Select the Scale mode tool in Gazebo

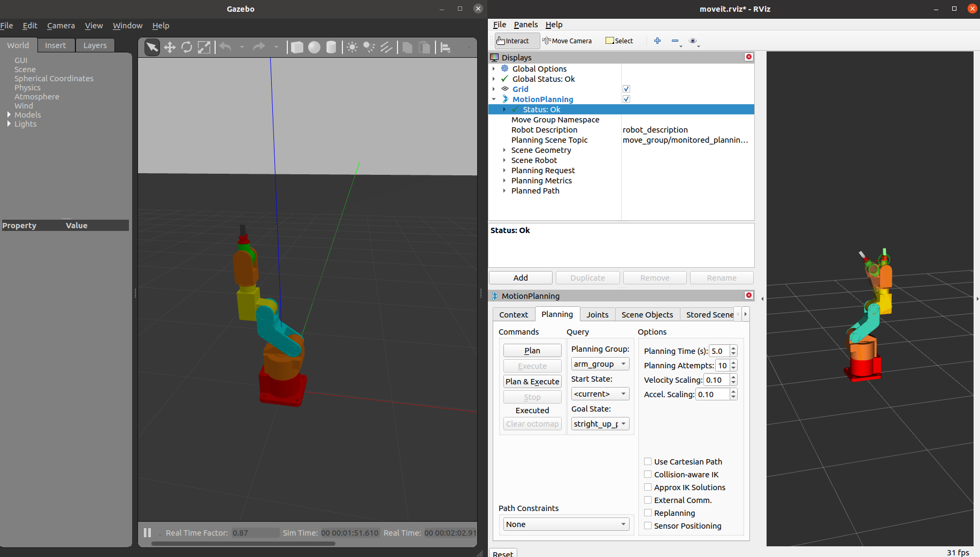(x=204, y=48)
